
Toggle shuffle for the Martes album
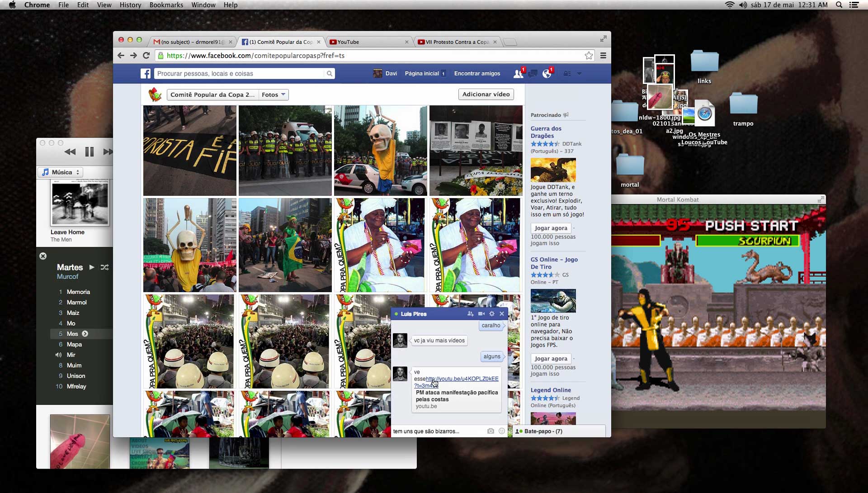point(105,267)
